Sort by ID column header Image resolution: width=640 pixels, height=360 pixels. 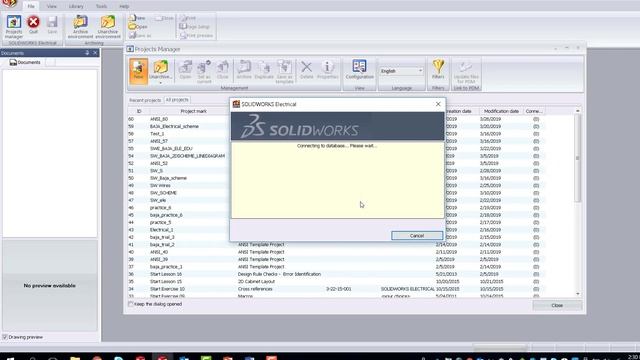139,111
